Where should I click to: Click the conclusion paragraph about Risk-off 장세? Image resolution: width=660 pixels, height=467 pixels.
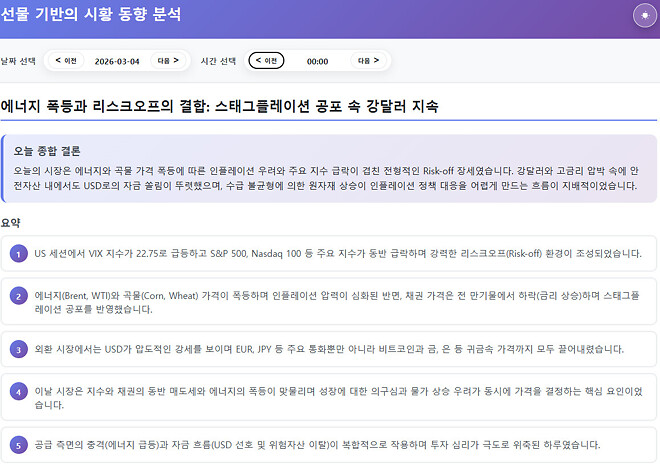[x=326, y=178]
